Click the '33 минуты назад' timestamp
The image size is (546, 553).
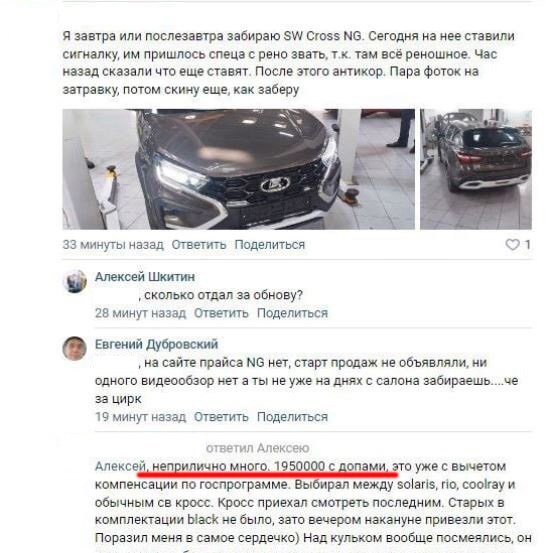pos(113,245)
